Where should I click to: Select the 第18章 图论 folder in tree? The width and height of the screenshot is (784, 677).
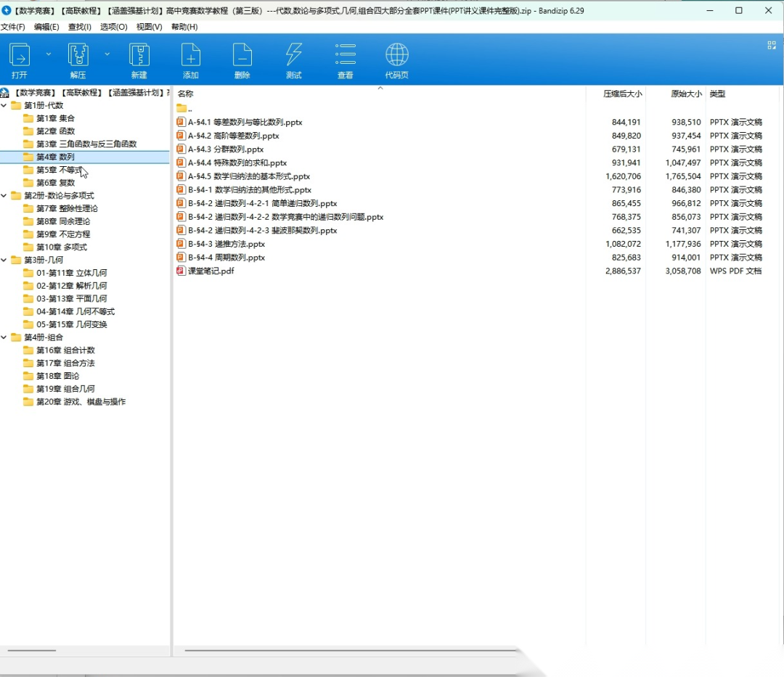tap(58, 376)
